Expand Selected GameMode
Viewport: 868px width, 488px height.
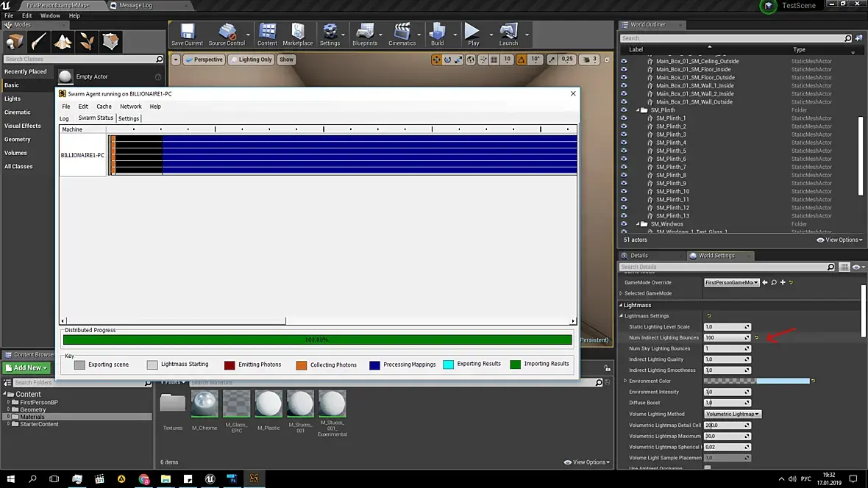tap(621, 293)
